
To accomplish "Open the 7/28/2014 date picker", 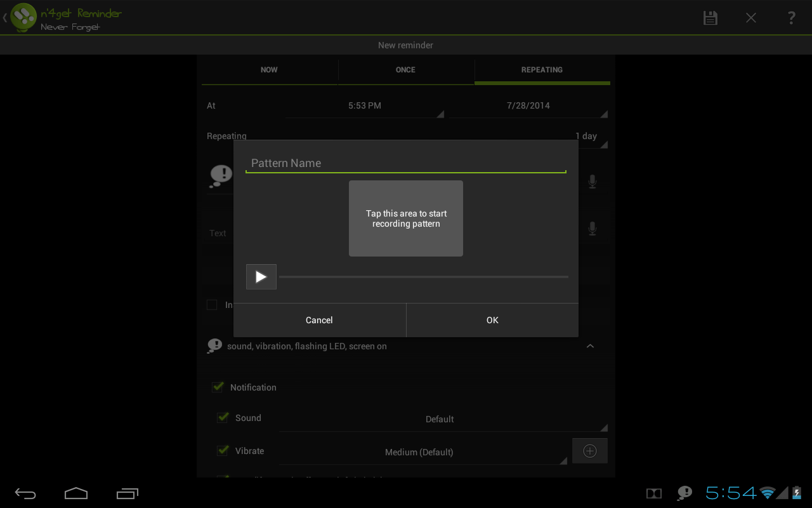I will [x=528, y=106].
